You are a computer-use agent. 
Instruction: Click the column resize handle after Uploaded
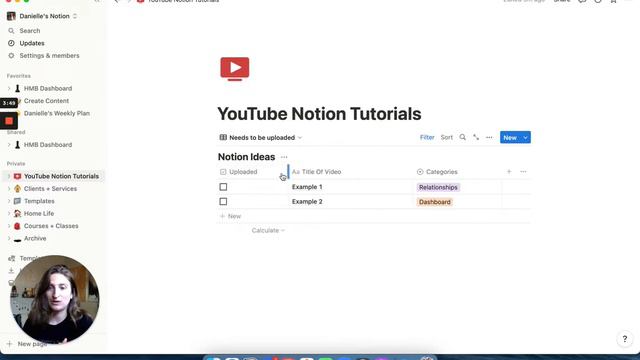[288, 172]
